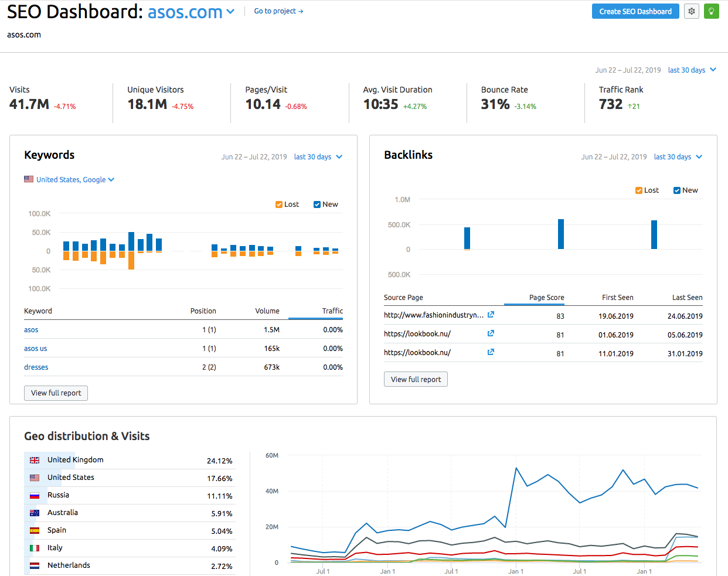728x576 pixels.
Task: Click the Netherlands flag icon
Action: tap(35, 565)
